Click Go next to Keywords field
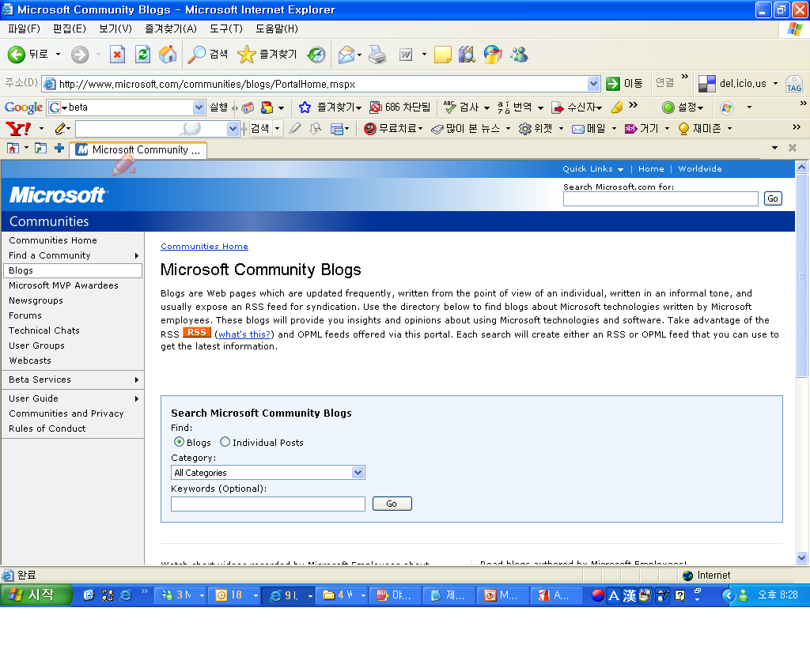The image size is (810, 672). click(x=392, y=504)
